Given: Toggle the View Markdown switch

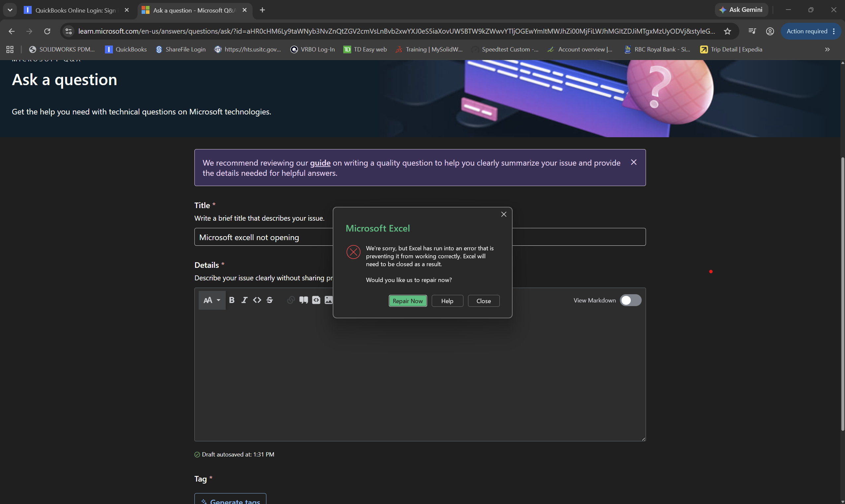Looking at the screenshot, I should coord(630,300).
